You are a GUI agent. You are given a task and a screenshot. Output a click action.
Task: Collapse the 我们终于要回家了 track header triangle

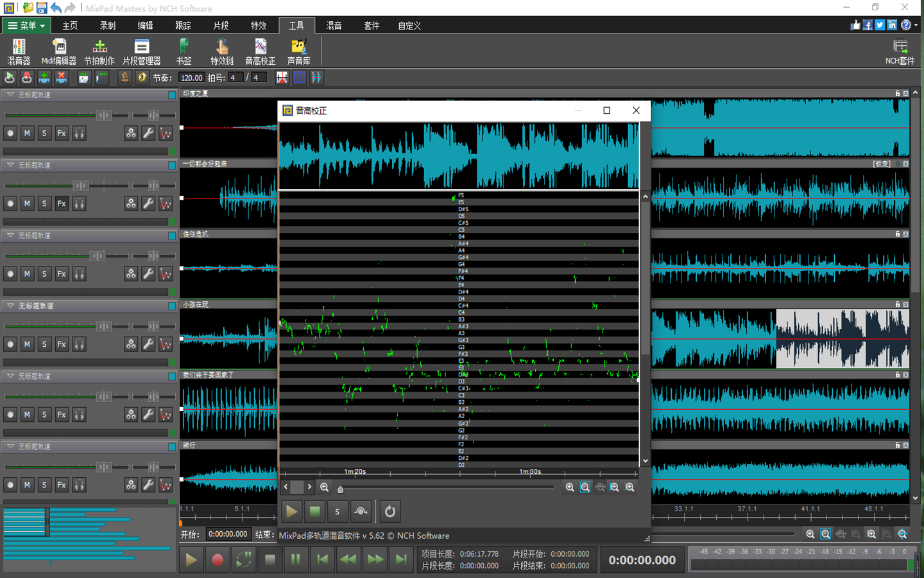[10, 376]
